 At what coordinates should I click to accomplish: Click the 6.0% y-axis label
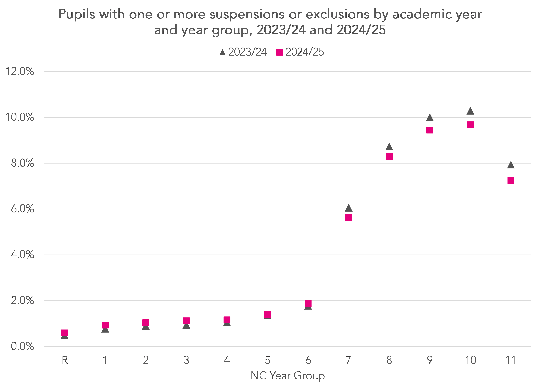[22, 209]
